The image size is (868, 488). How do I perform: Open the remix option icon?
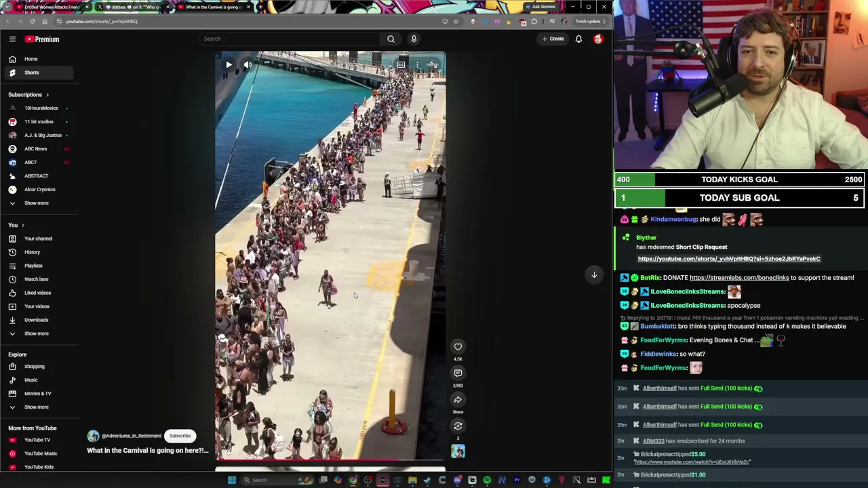pos(458,426)
